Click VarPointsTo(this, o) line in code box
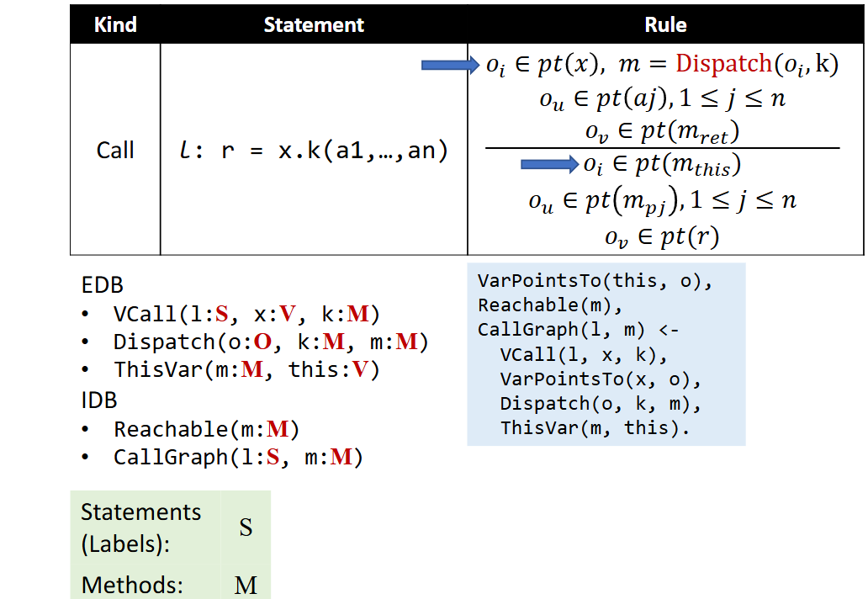Screen dimensions: 868x599 click(x=595, y=281)
